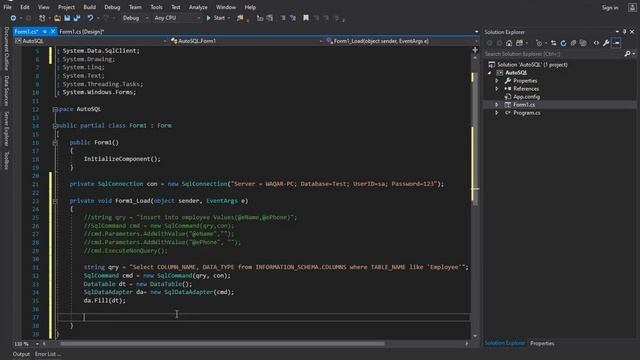Screen dimensions: 640x360
Task: Open the 130 % zoom level dropdown
Action: click(37, 344)
